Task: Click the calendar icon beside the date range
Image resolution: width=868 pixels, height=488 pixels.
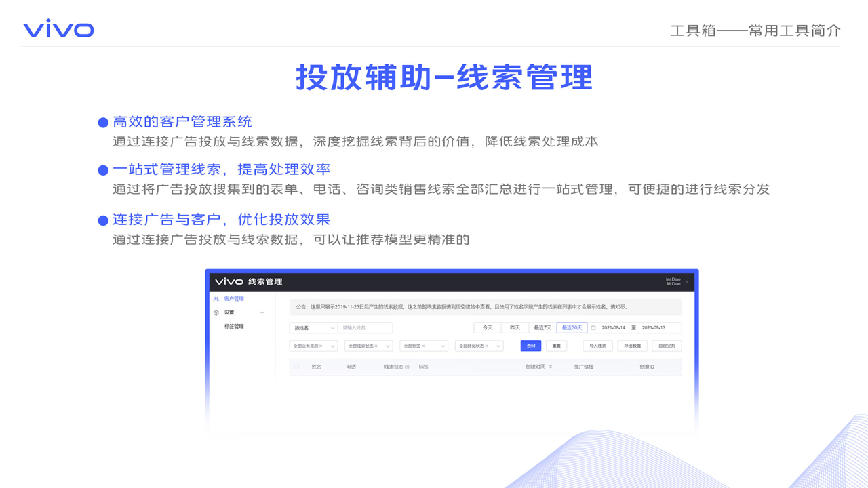Action: click(593, 328)
